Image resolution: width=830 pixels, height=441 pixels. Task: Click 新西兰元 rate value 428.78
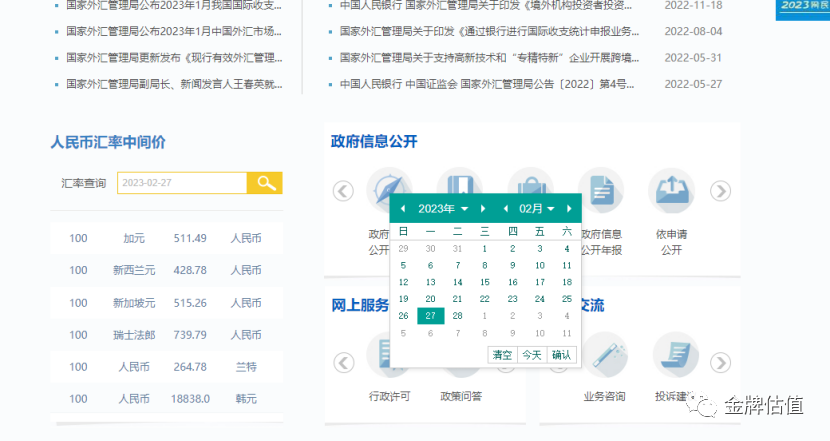[190, 270]
